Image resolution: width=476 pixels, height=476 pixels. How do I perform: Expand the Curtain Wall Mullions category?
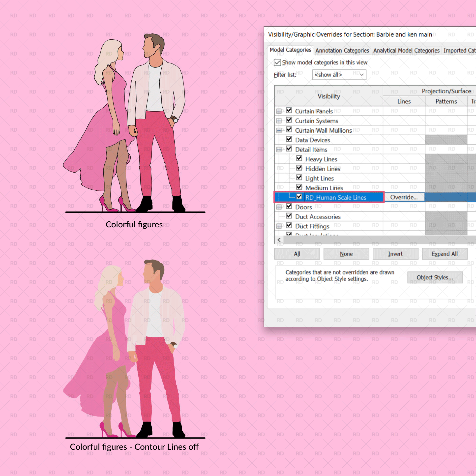279,130
